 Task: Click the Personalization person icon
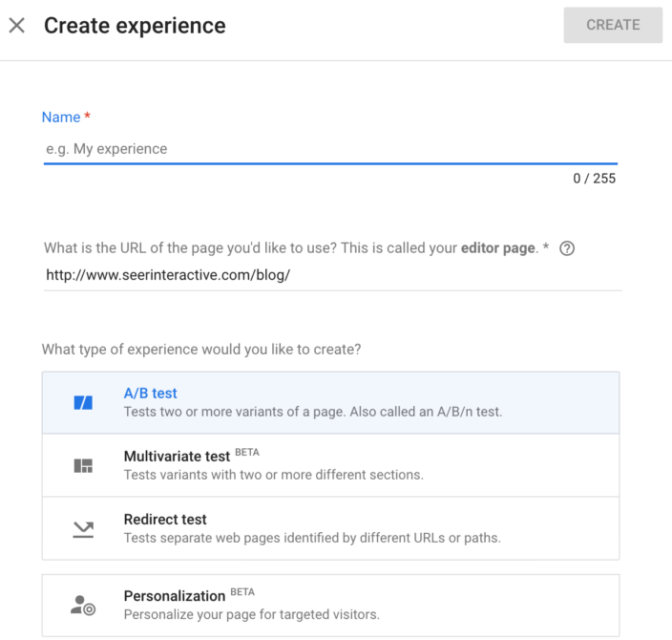(x=84, y=605)
